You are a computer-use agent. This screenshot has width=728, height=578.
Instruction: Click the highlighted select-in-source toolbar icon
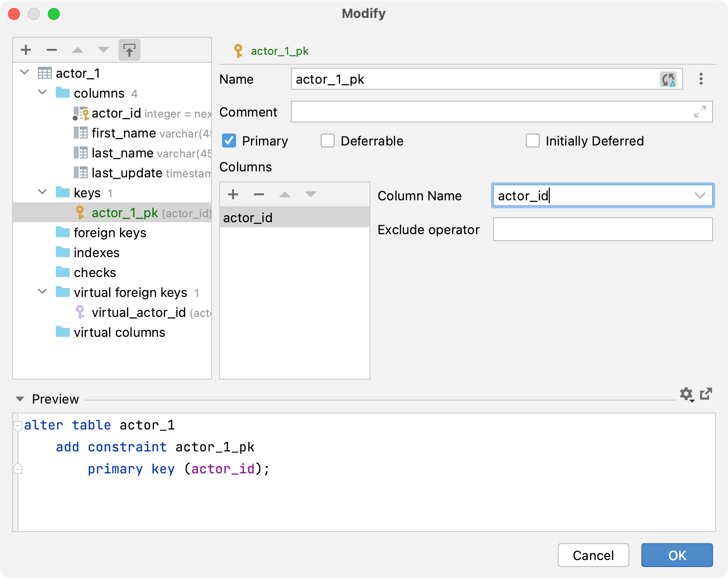129,50
